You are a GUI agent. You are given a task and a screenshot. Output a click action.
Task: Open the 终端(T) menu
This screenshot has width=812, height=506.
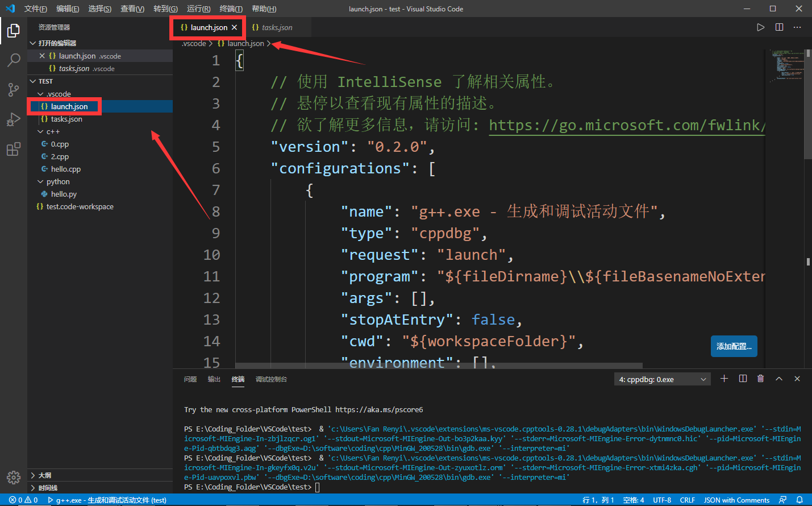coord(231,9)
